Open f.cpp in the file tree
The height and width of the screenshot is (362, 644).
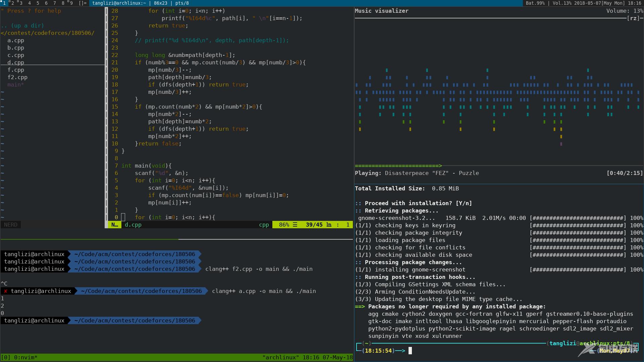pos(16,70)
